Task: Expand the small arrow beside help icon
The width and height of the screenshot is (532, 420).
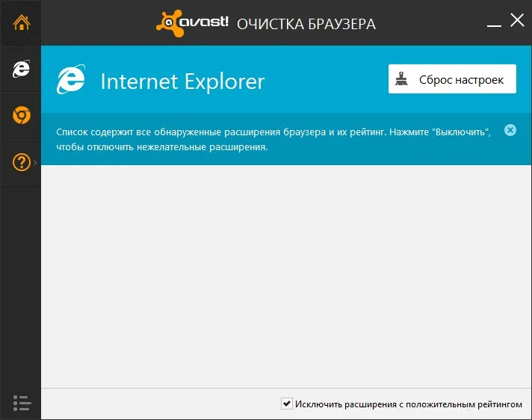Action: click(x=35, y=162)
